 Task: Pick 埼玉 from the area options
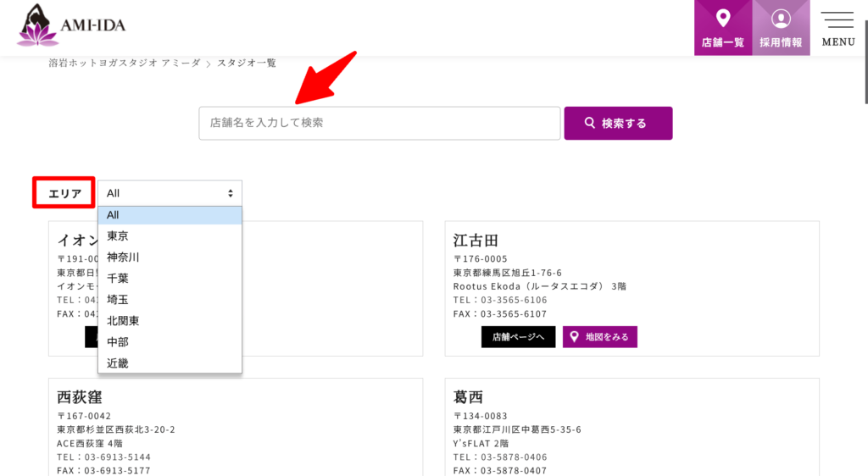170,300
